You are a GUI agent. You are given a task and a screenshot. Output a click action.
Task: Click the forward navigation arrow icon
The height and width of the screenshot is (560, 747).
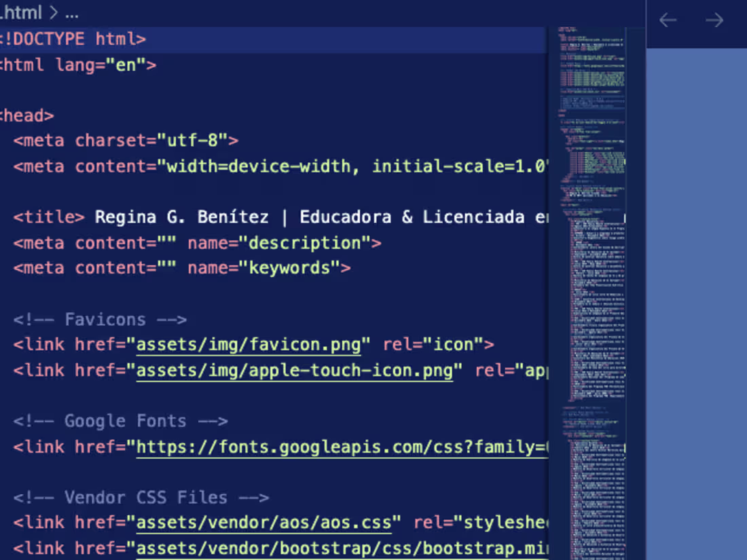(x=714, y=20)
